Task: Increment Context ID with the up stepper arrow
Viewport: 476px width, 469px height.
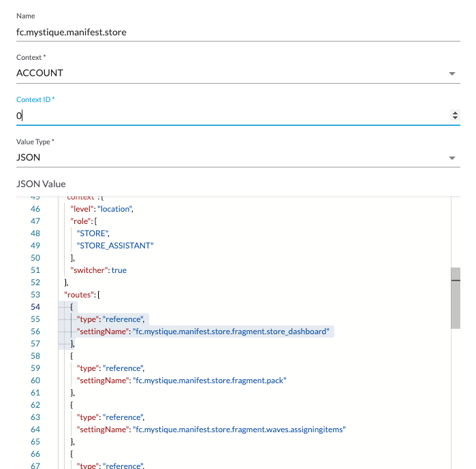Action: coord(456,113)
